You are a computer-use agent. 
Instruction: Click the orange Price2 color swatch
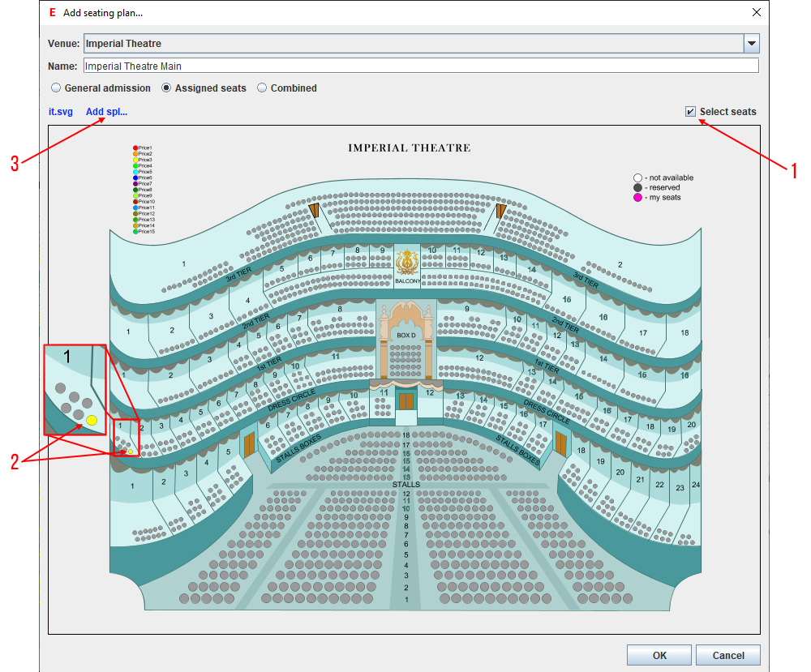coord(135,154)
